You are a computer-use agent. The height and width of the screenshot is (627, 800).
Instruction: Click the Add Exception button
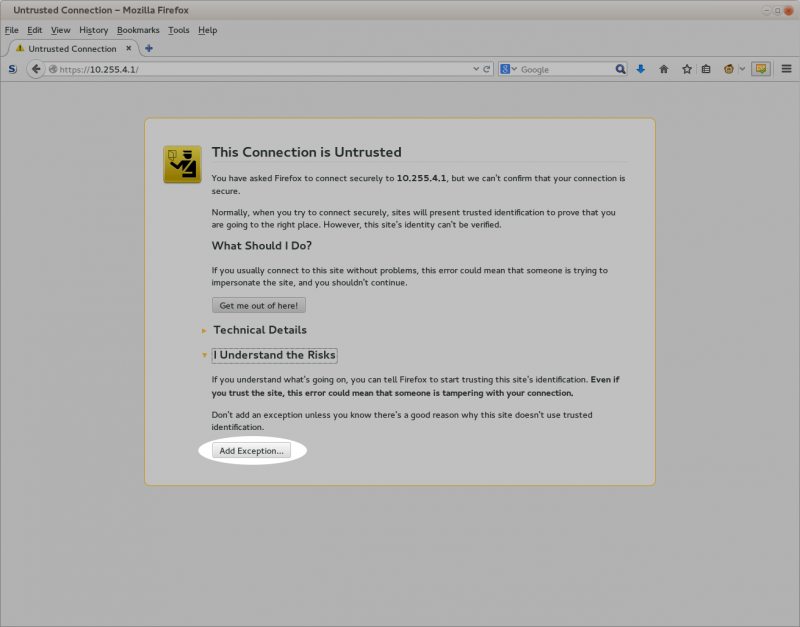pyautogui.click(x=251, y=451)
